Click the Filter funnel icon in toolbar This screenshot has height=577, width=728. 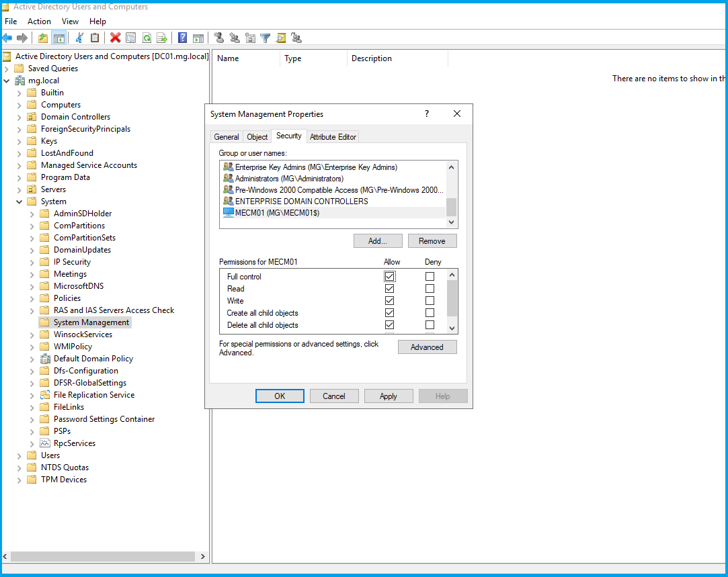(266, 38)
